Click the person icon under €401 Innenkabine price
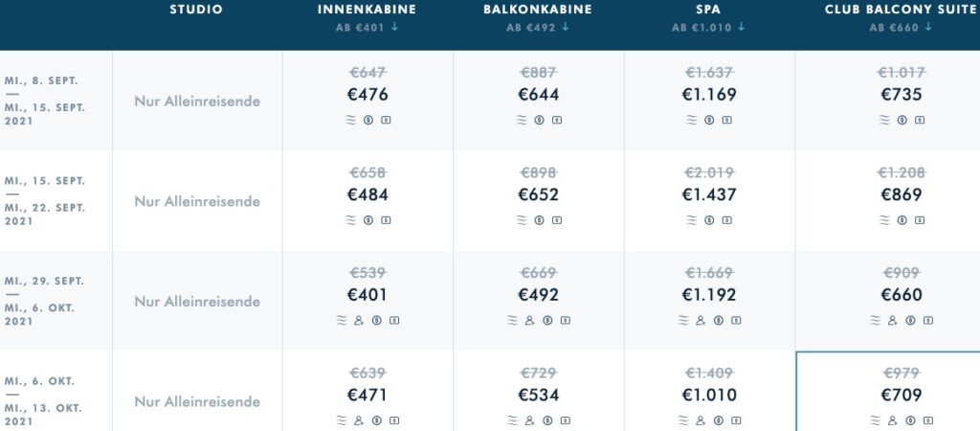Image resolution: width=980 pixels, height=431 pixels. click(x=359, y=320)
